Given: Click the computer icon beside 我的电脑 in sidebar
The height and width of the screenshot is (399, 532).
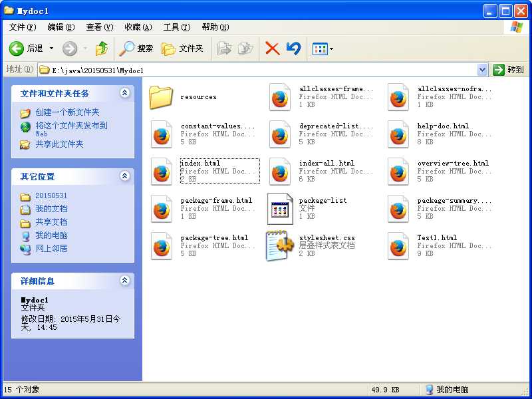Looking at the screenshot, I should [25, 235].
